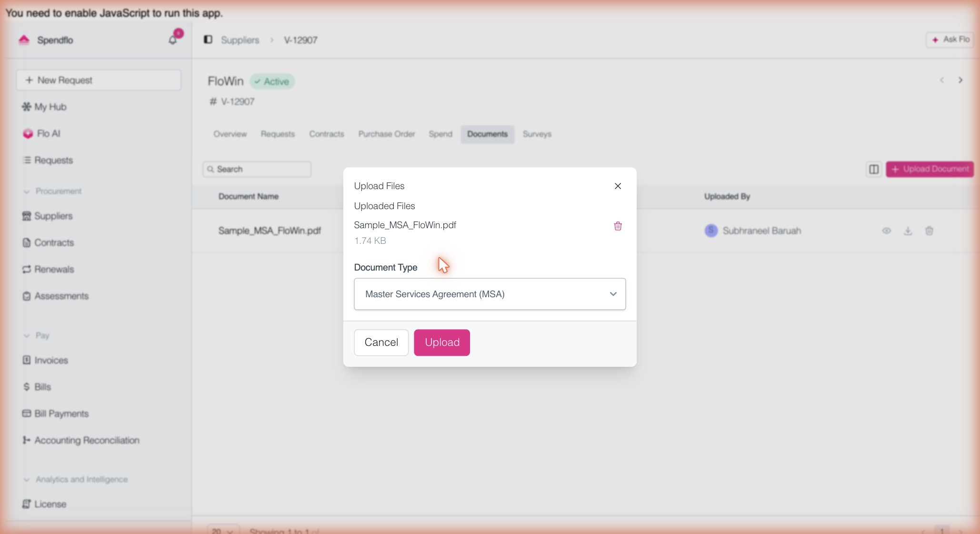Open Bills in sidebar
Screen dimensions: 980x534
tap(37, 387)
